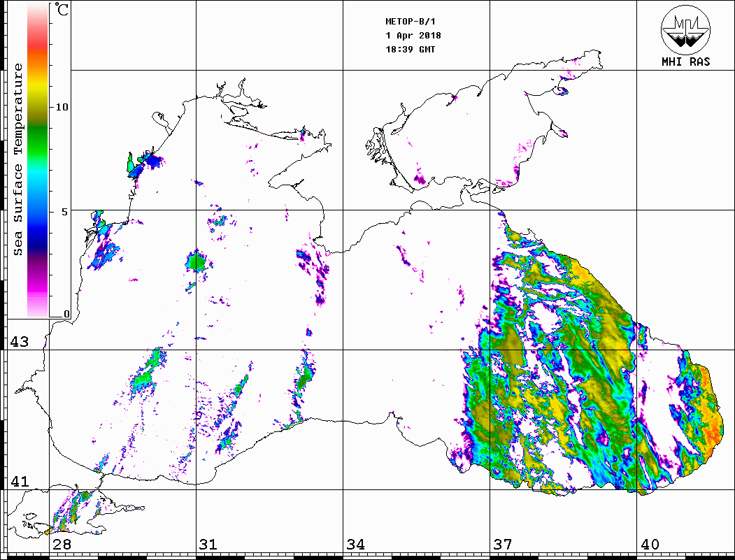Click the '1 Apr 2018' date text
This screenshot has width=735, height=560.
pos(413,36)
